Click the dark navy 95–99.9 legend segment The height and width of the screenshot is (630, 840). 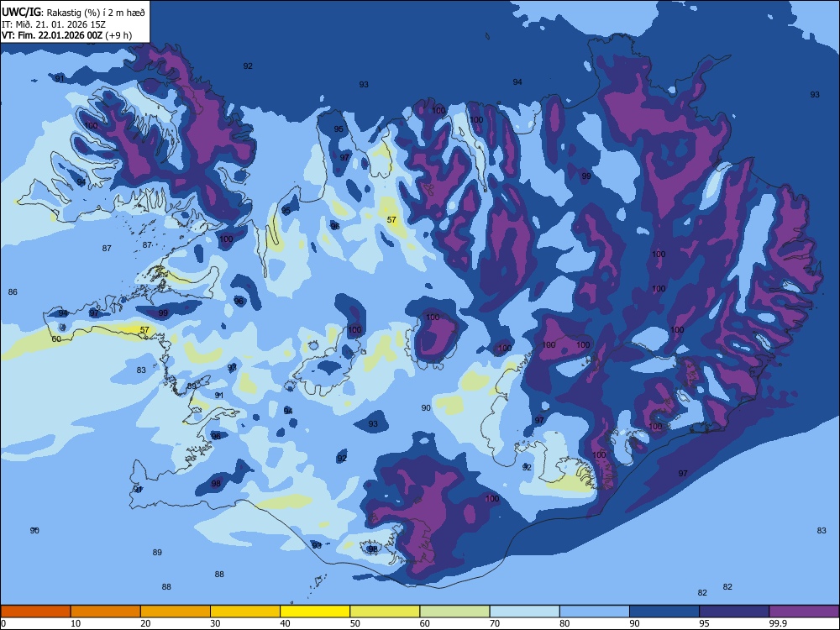pyautogui.click(x=734, y=612)
